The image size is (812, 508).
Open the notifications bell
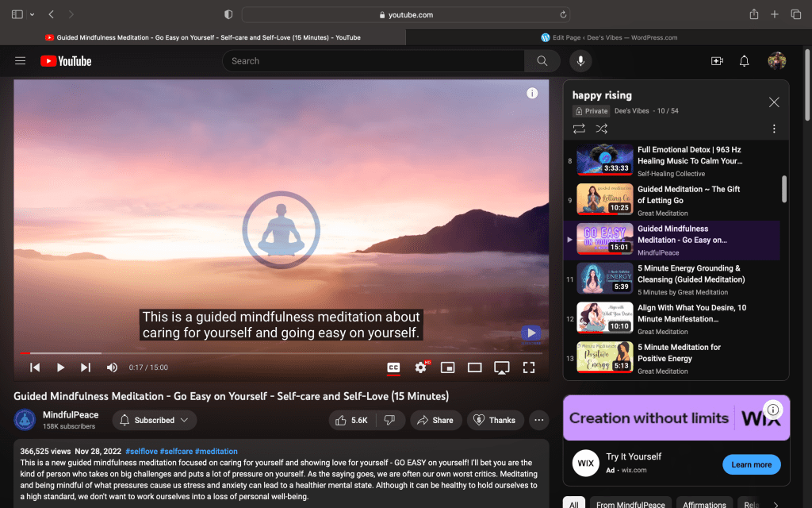click(744, 61)
